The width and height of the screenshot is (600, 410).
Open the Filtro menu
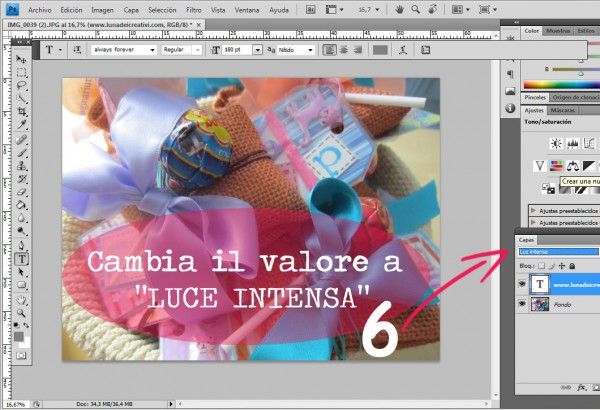tap(194, 10)
